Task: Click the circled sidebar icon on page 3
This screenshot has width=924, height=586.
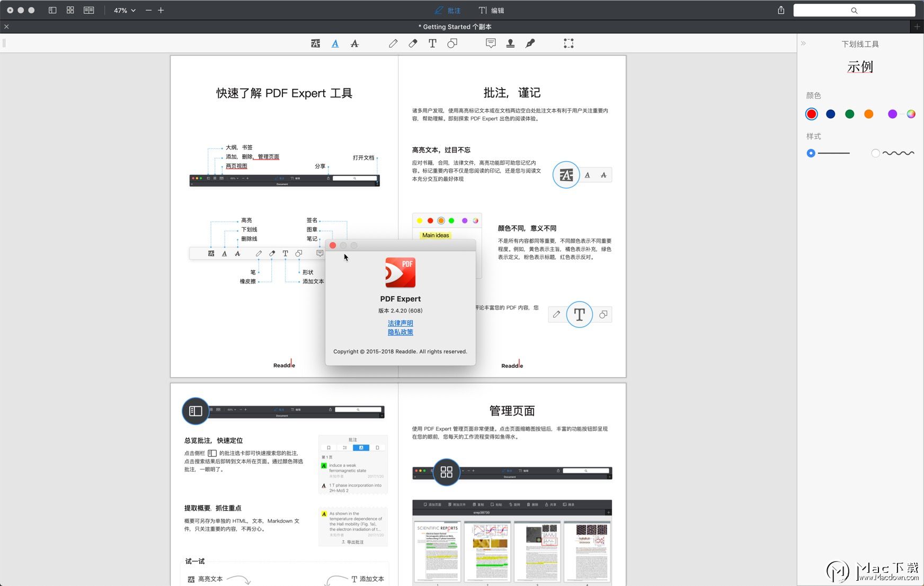Action: coord(196,411)
